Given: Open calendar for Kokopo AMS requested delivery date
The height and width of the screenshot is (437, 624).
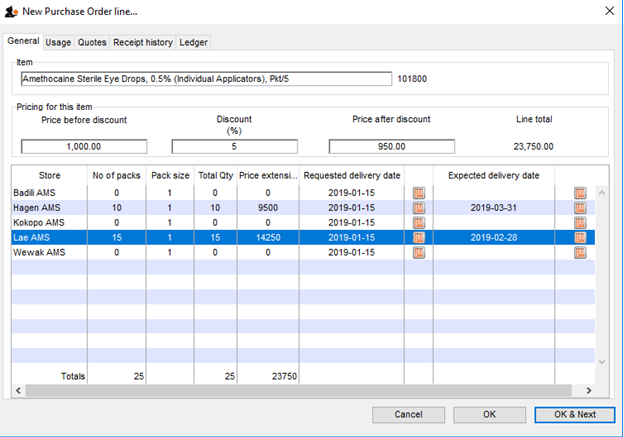Looking at the screenshot, I should (x=419, y=222).
